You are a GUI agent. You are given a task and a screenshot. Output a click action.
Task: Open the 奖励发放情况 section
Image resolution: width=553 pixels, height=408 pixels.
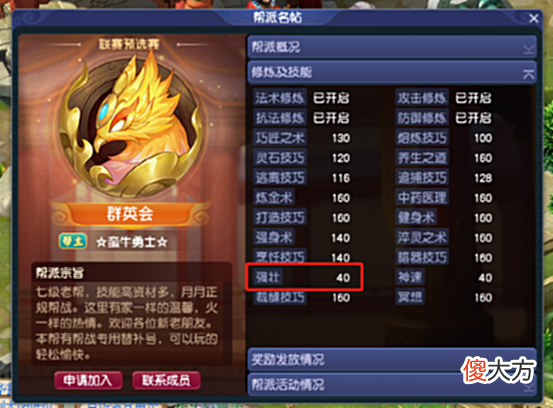[392, 359]
